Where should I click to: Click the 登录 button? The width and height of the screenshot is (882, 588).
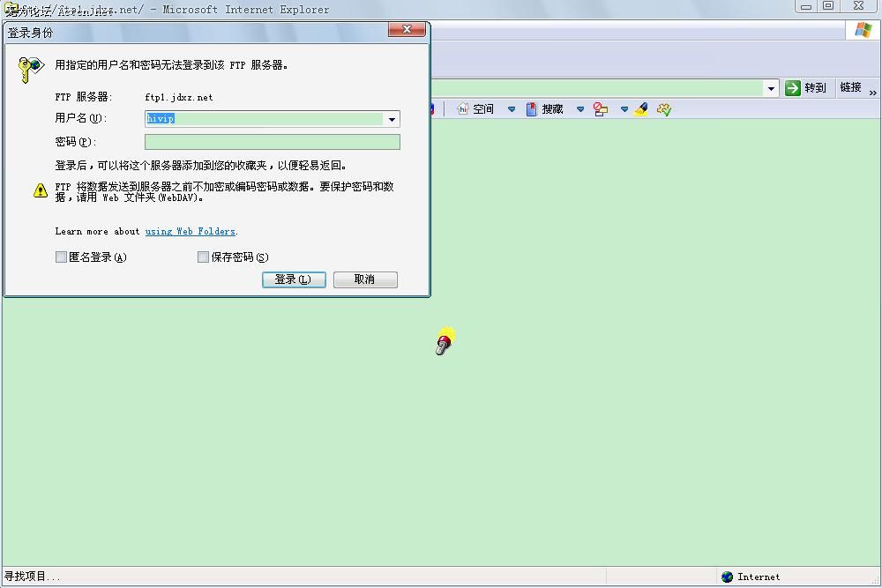tap(294, 279)
